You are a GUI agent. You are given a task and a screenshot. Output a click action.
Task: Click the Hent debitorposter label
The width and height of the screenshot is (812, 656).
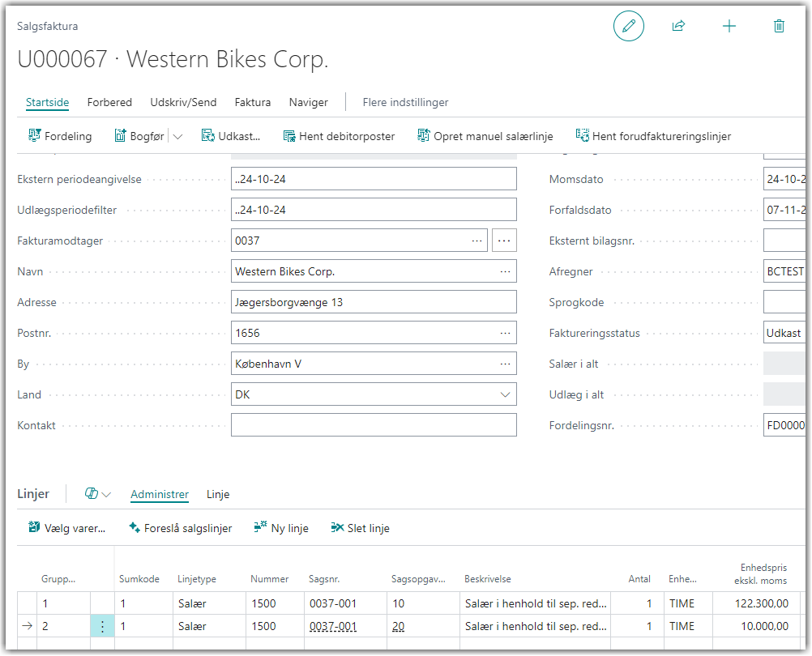347,137
